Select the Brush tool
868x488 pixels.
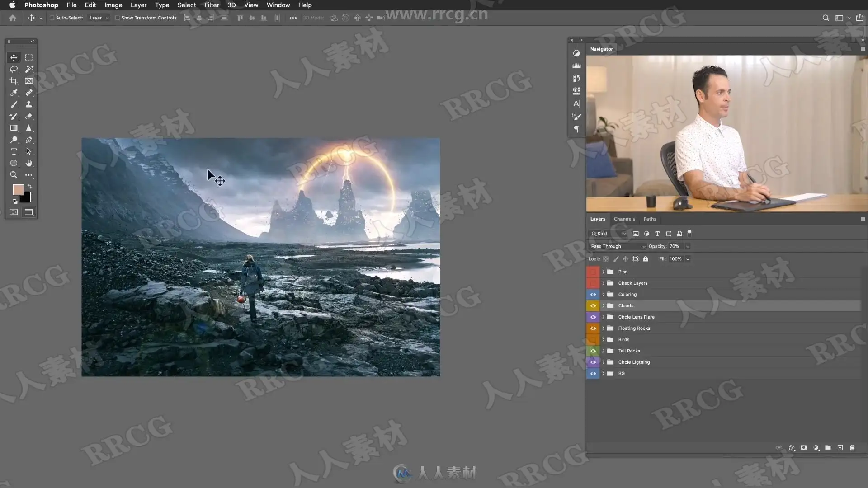pos(14,104)
